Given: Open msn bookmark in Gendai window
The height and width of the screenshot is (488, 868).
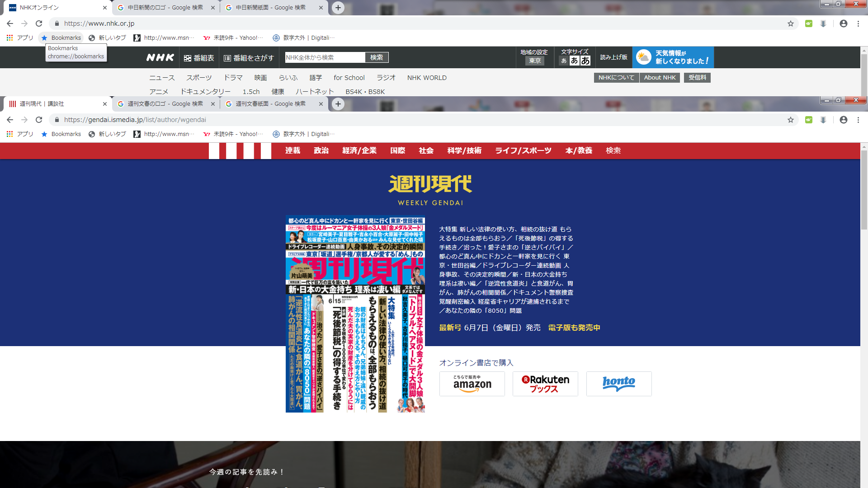Looking at the screenshot, I should coord(164,134).
